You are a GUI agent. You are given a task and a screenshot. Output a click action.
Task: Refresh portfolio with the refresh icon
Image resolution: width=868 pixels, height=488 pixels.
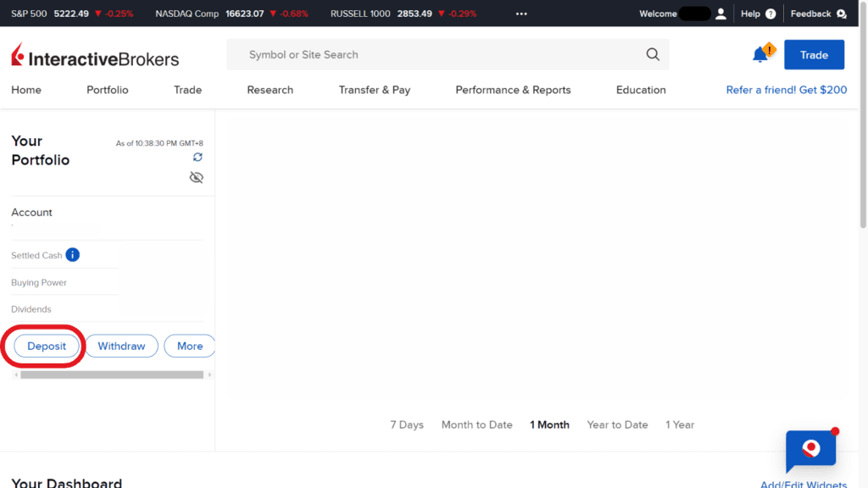coord(198,158)
